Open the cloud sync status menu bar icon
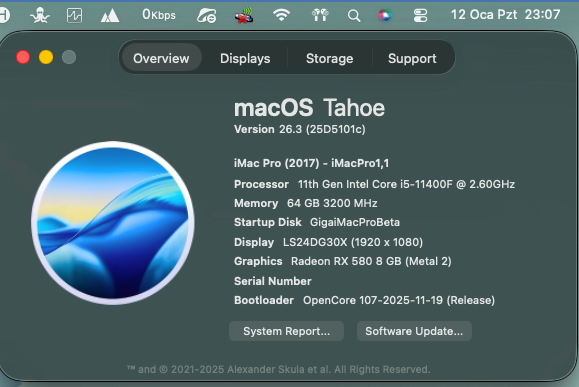 (x=206, y=16)
